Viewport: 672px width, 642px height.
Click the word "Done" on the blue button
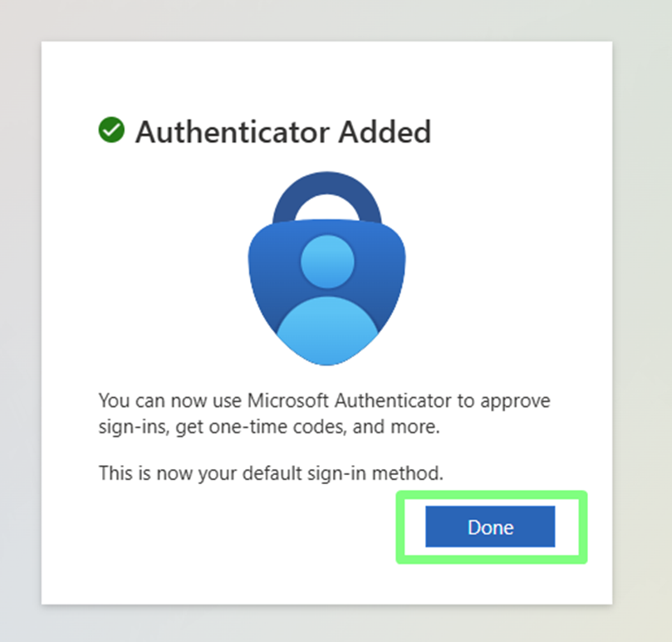point(490,527)
